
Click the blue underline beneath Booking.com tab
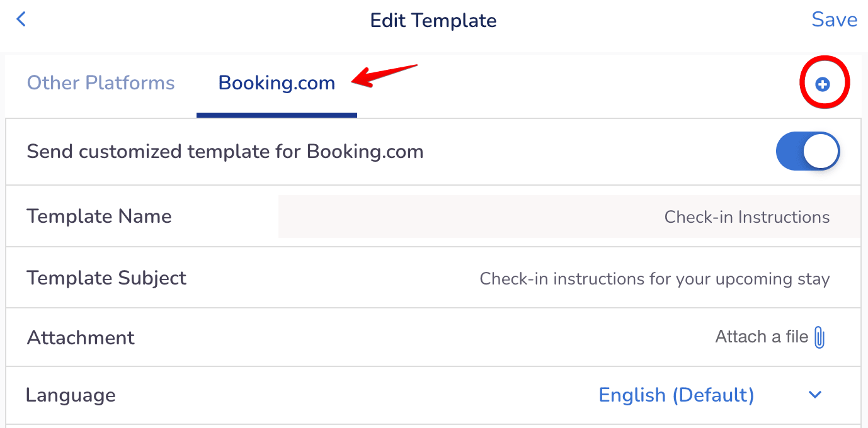[277, 115]
